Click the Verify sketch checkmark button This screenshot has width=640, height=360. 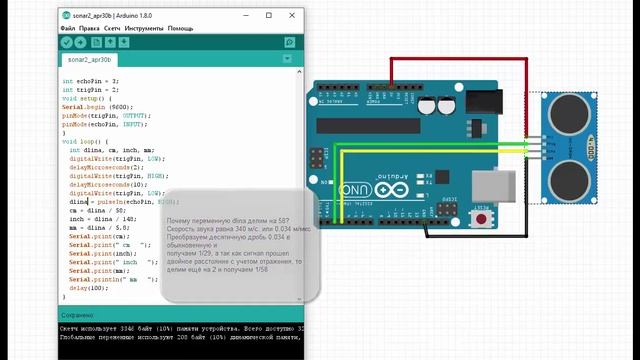click(67, 42)
